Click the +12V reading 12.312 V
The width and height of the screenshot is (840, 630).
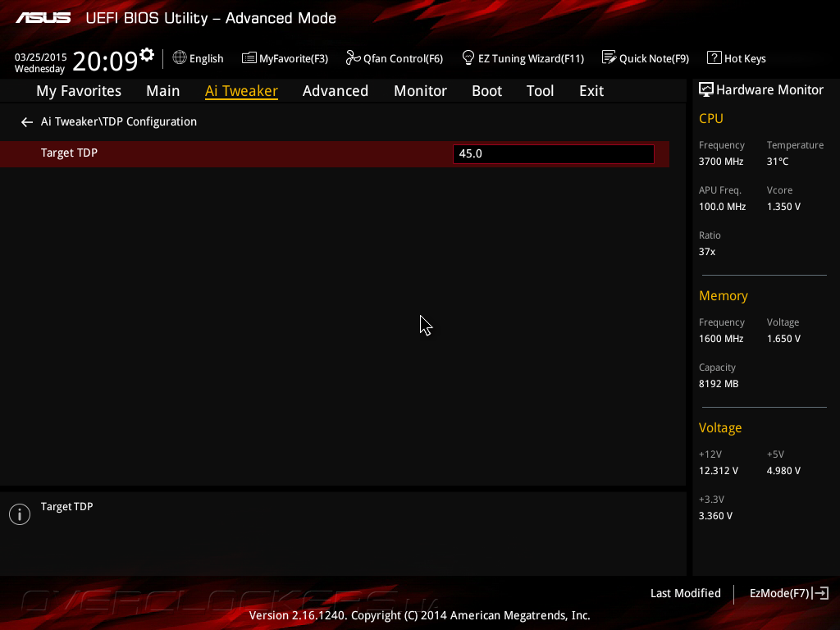tap(719, 470)
